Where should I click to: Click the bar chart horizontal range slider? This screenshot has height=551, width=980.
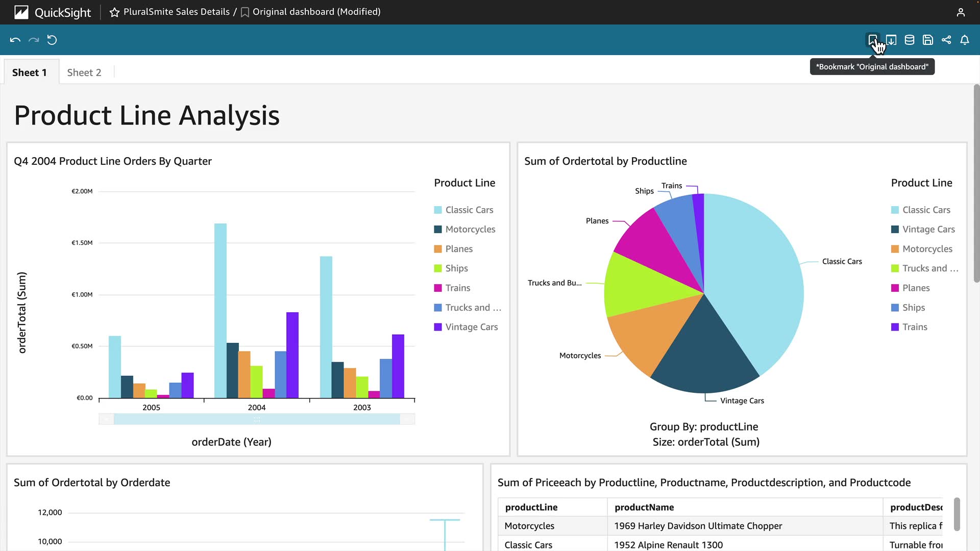coord(257,419)
